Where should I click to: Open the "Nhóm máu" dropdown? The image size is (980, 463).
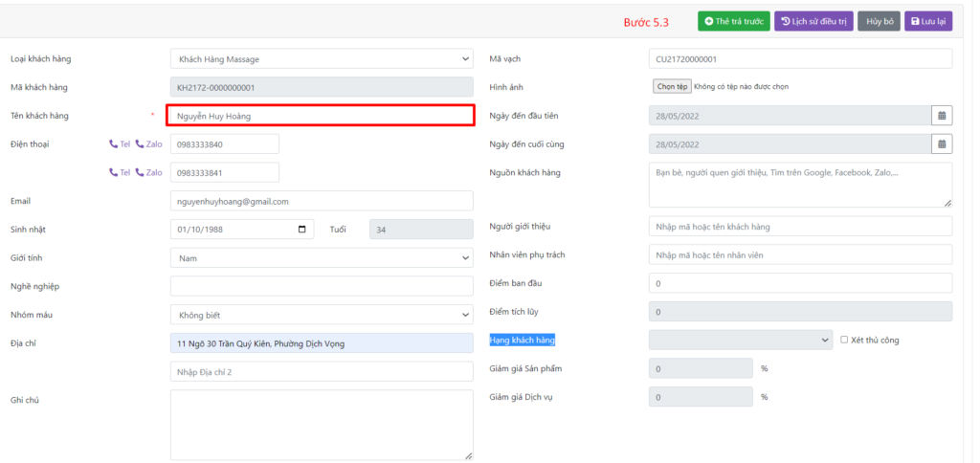tap(321, 315)
